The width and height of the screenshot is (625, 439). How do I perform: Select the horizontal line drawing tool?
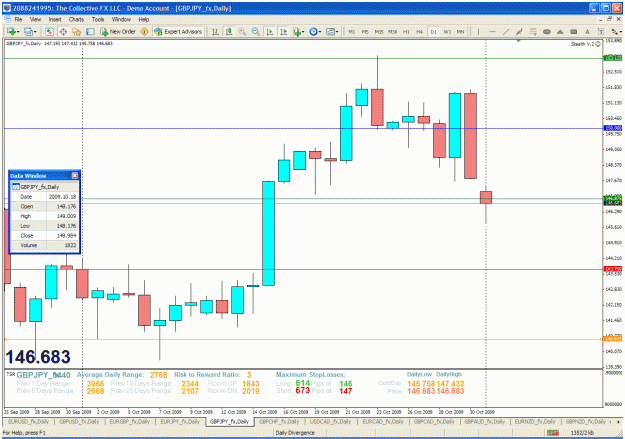pyautogui.click(x=492, y=31)
